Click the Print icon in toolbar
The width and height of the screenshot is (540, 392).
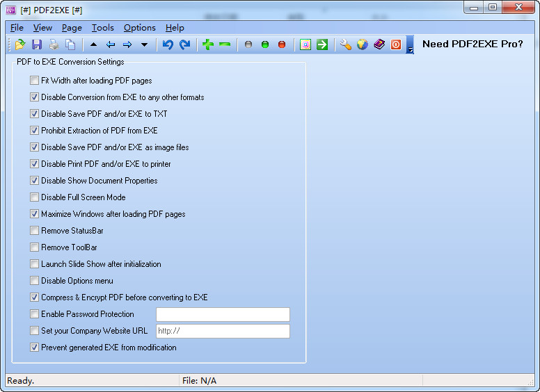pyautogui.click(x=54, y=44)
